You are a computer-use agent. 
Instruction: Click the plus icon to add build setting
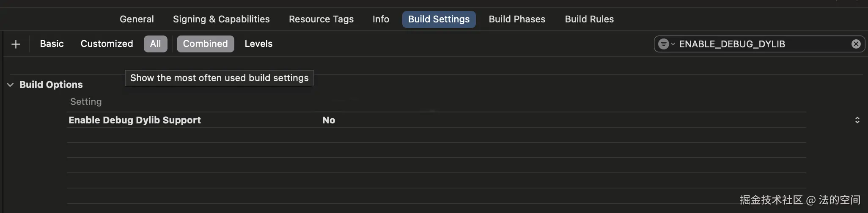tap(16, 44)
